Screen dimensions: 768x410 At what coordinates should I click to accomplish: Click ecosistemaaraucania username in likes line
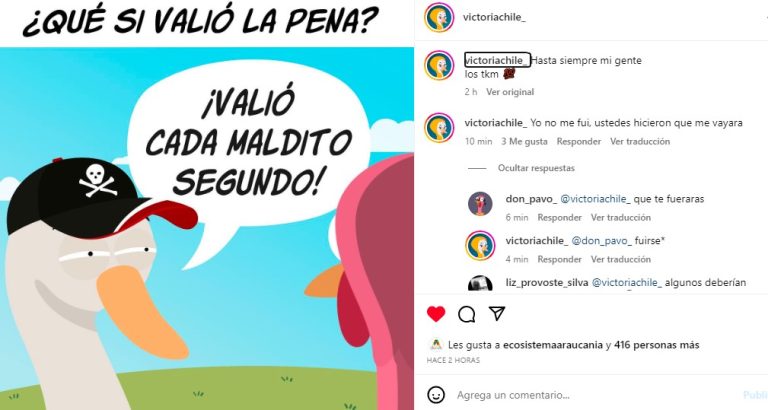[553, 345]
